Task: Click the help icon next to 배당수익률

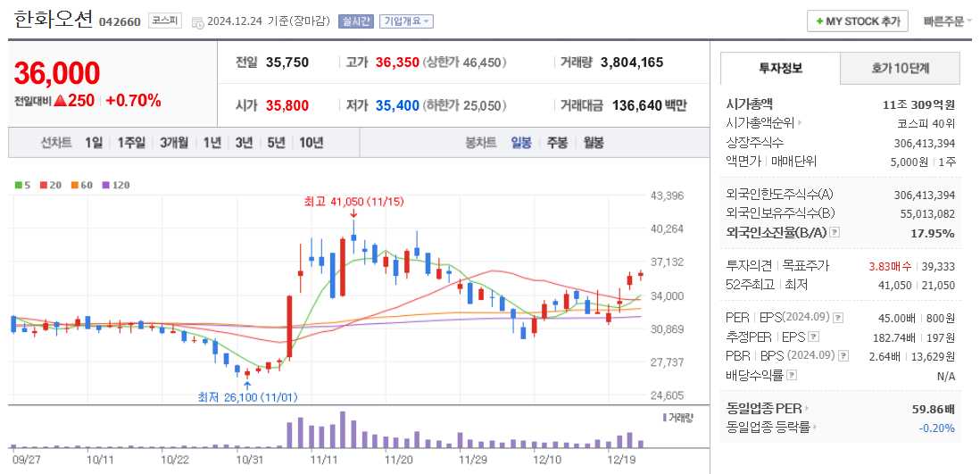Action: pos(792,375)
